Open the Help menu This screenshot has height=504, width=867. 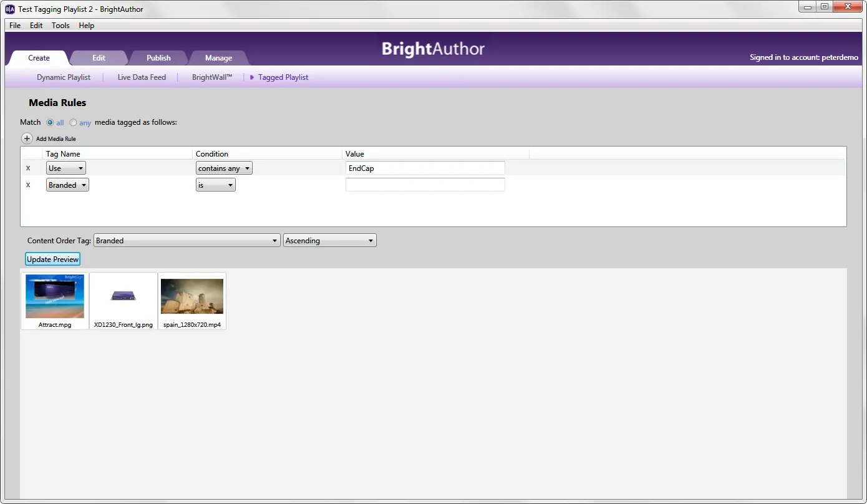coord(87,26)
